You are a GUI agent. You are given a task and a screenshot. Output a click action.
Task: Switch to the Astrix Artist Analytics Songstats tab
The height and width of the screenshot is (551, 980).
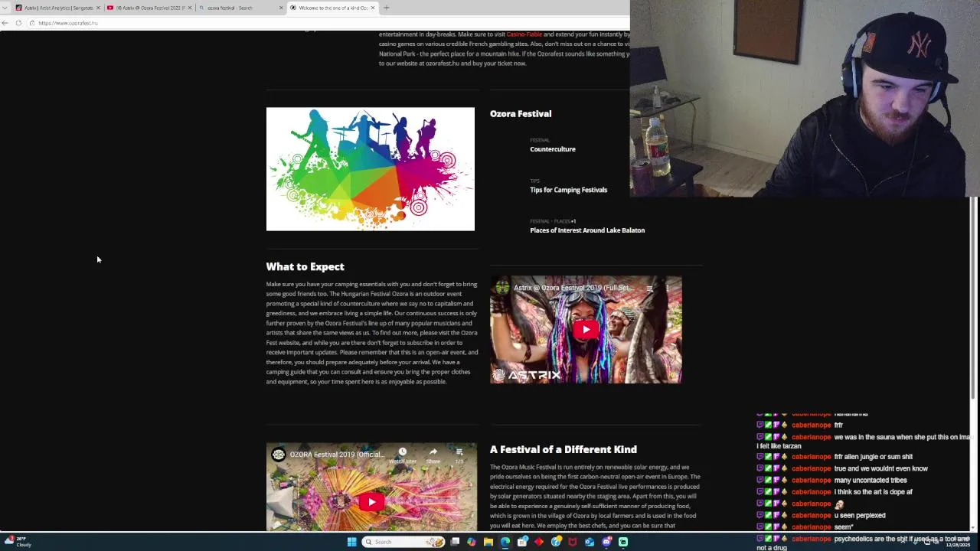point(58,8)
